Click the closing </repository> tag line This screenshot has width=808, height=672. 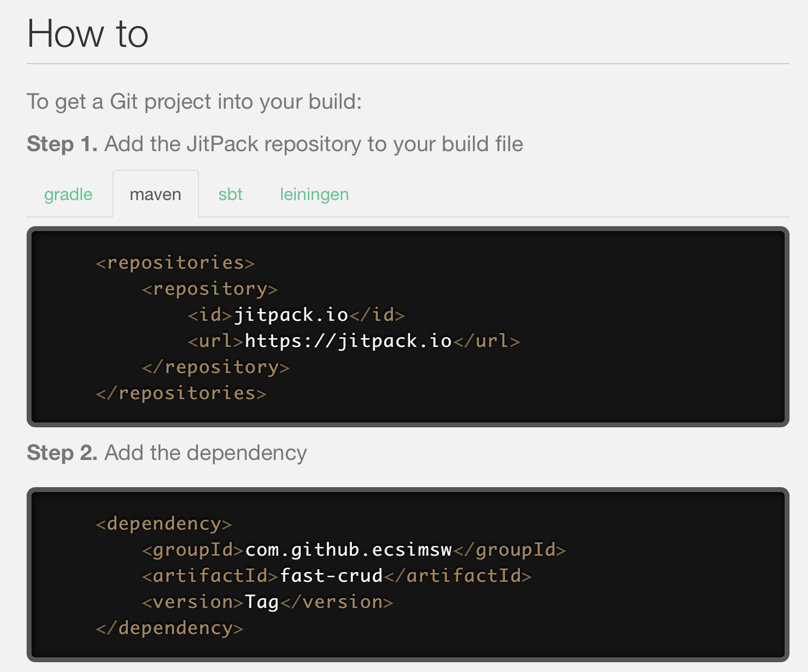coord(215,367)
